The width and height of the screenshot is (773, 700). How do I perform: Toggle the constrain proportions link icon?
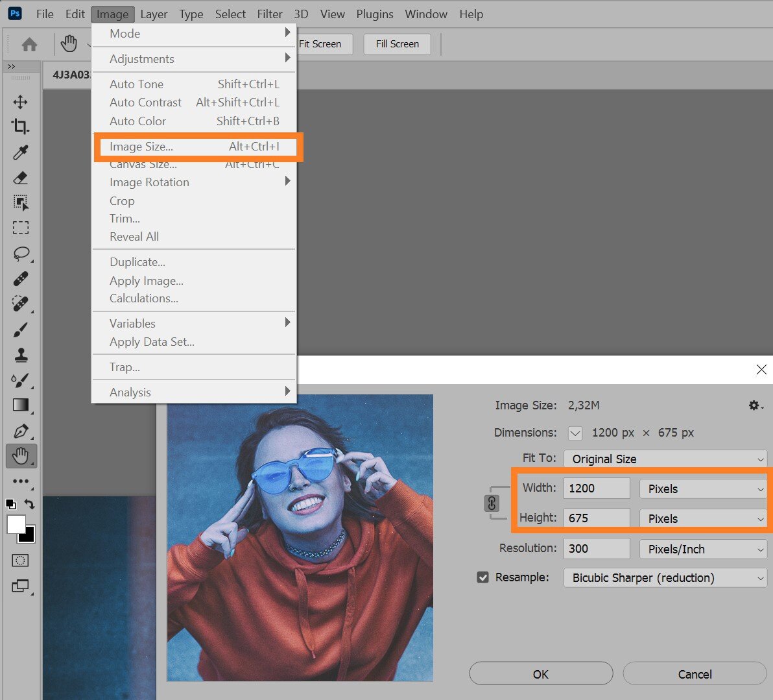coord(492,503)
